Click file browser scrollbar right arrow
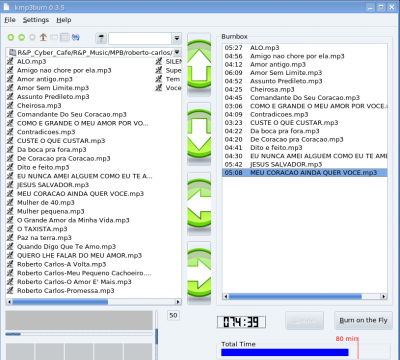 tap(178, 302)
